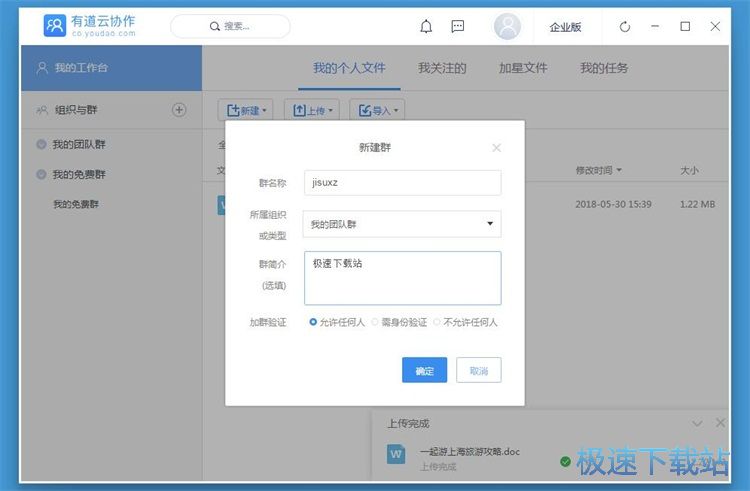Click the 我的免费群 circle icon in sidebar
Image resolution: width=750 pixels, height=491 pixels.
42,174
